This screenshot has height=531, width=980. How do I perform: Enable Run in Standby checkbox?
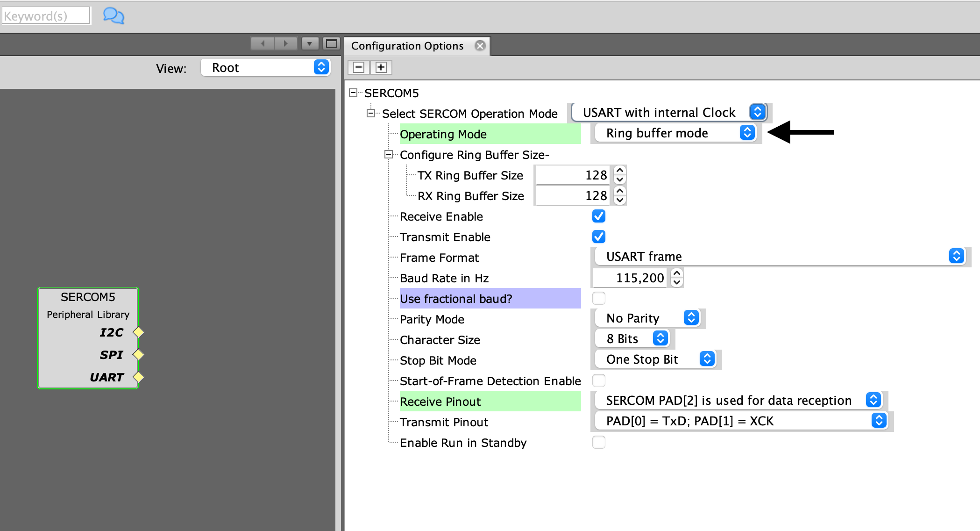tap(598, 442)
